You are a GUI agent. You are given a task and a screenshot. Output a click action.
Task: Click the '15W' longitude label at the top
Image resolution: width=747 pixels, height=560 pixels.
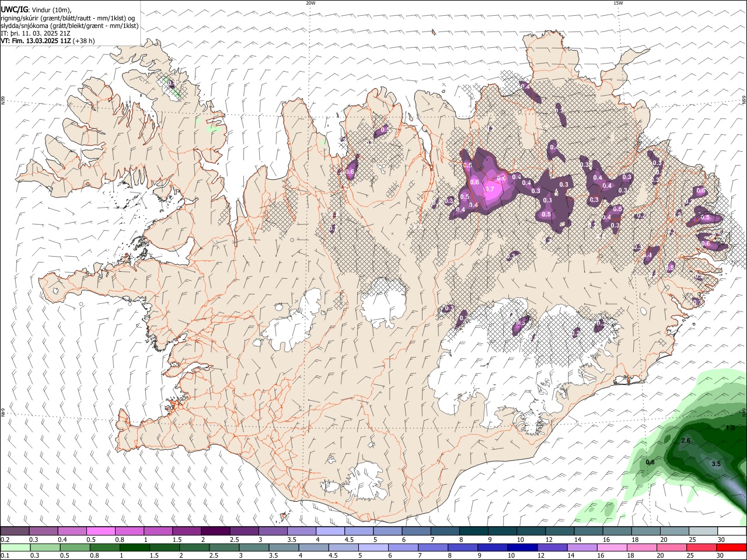coord(618,3)
